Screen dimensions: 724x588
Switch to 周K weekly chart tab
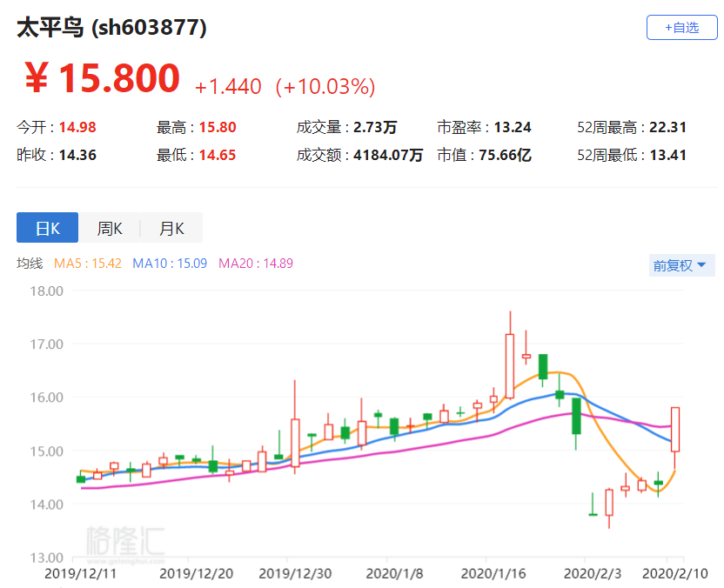coord(110,228)
